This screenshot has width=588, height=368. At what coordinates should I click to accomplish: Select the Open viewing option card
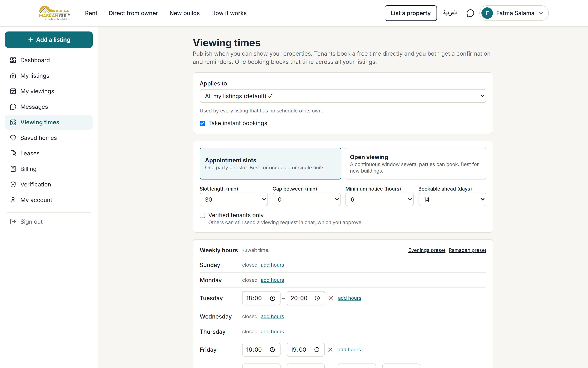coord(415,164)
